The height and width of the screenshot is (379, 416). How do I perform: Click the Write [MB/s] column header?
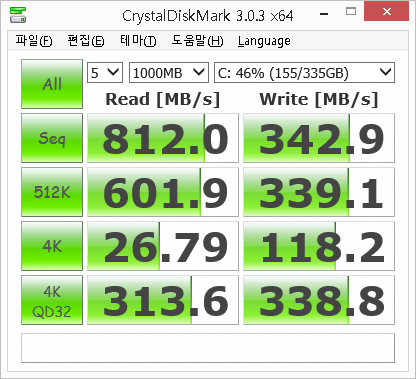[x=319, y=99]
